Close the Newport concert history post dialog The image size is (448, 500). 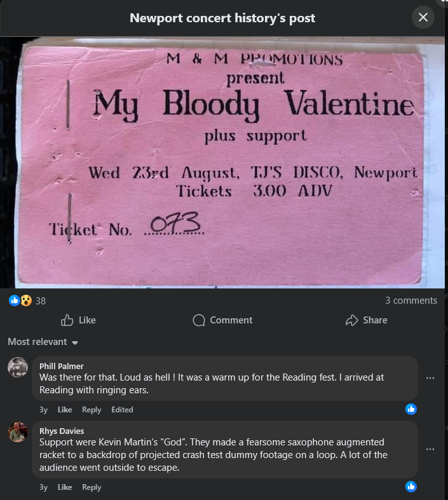[423, 17]
